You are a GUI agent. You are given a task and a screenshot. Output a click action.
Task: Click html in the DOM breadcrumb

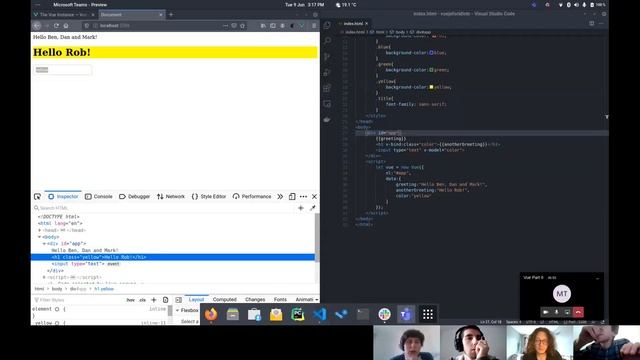39,289
